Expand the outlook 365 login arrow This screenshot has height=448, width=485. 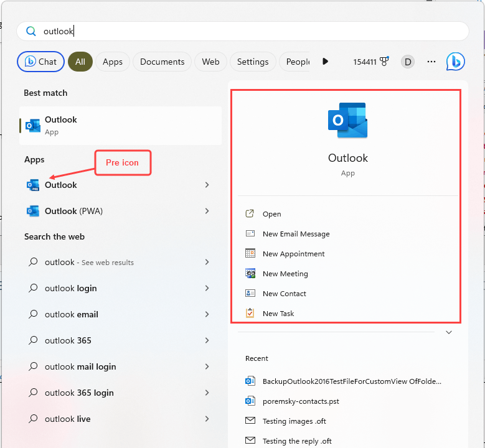pyautogui.click(x=207, y=393)
